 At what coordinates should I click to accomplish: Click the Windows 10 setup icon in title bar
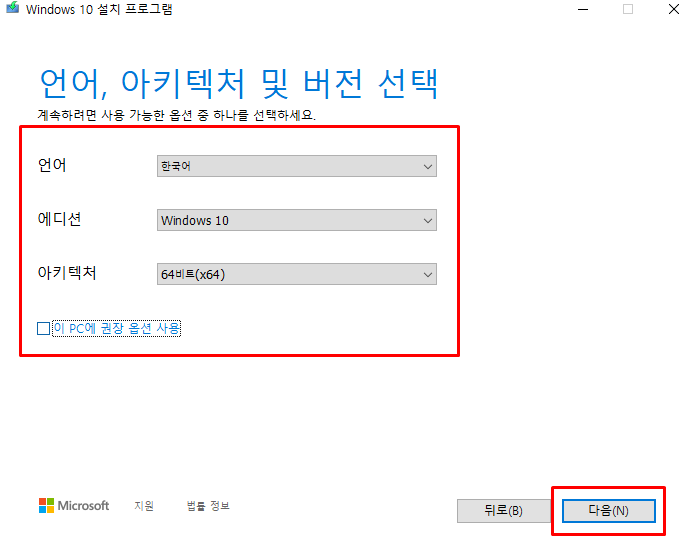tap(12, 7)
